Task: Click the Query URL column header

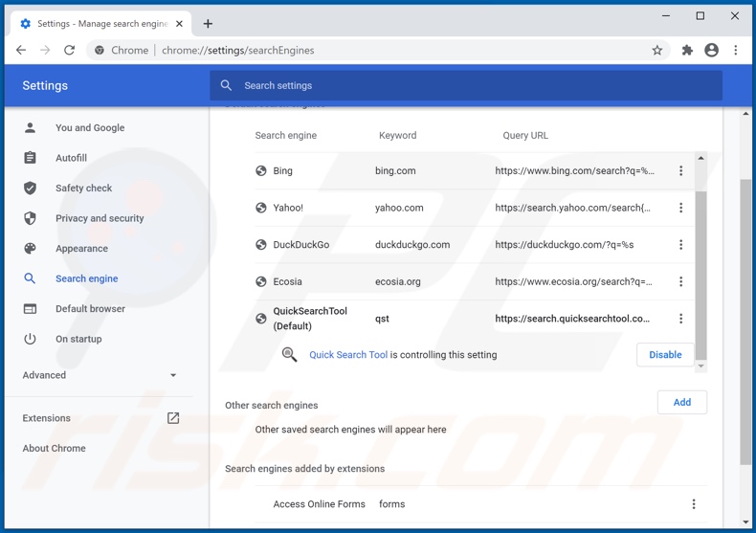Action: click(525, 136)
